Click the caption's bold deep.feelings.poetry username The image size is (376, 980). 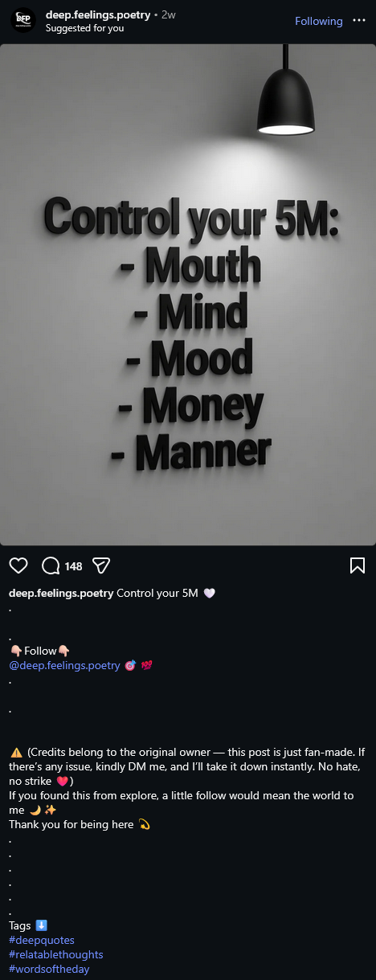[61, 593]
